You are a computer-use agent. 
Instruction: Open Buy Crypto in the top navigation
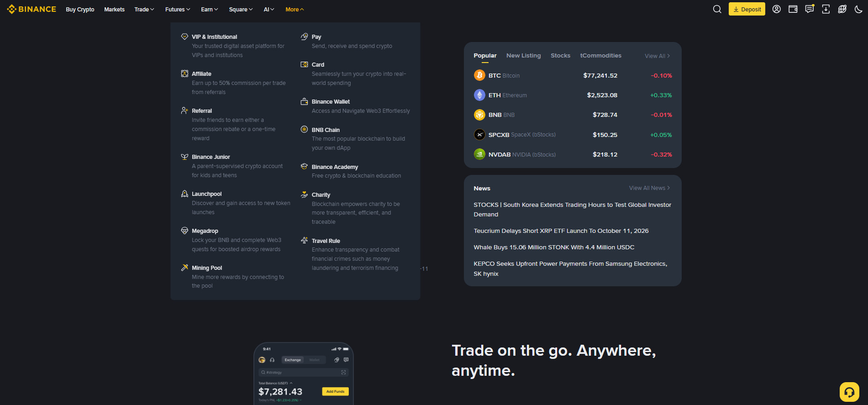pos(80,9)
